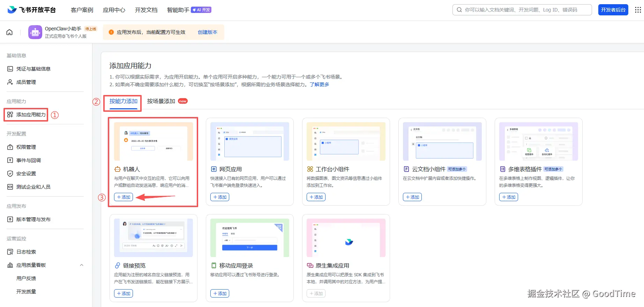Click the 云文档小组件 preview thumbnail
644x307 pixels.
[442, 141]
